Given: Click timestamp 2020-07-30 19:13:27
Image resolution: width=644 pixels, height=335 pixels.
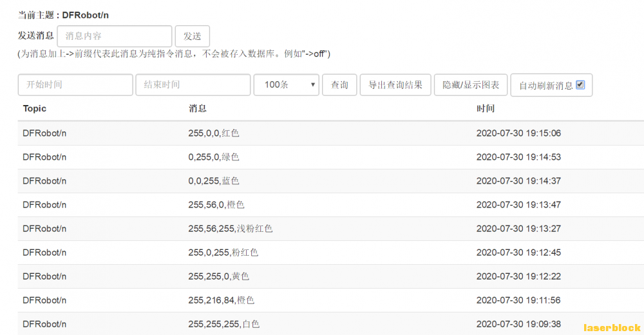Looking at the screenshot, I should tap(518, 229).
